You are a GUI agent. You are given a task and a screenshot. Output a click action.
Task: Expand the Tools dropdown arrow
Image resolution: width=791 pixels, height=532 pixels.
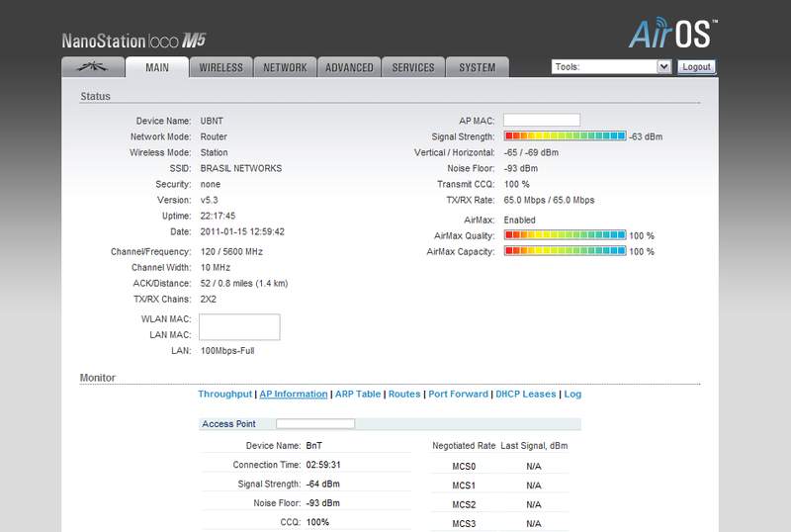[x=663, y=66]
